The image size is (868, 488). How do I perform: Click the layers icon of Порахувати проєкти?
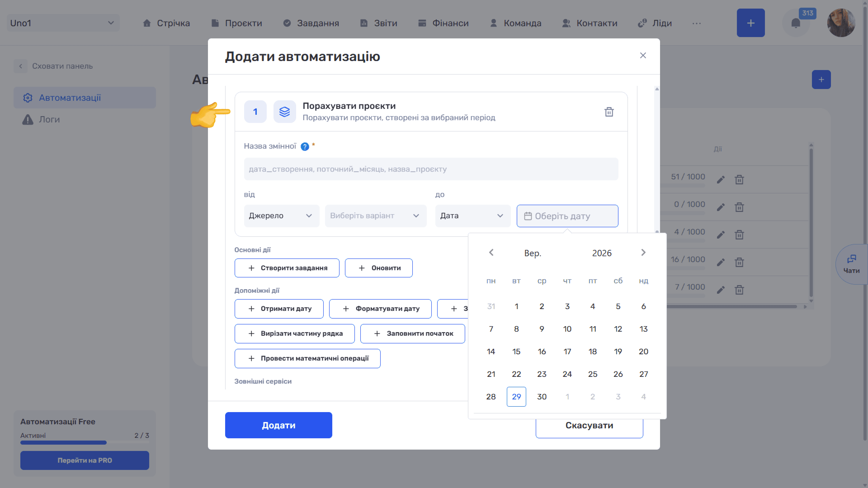[x=284, y=111]
